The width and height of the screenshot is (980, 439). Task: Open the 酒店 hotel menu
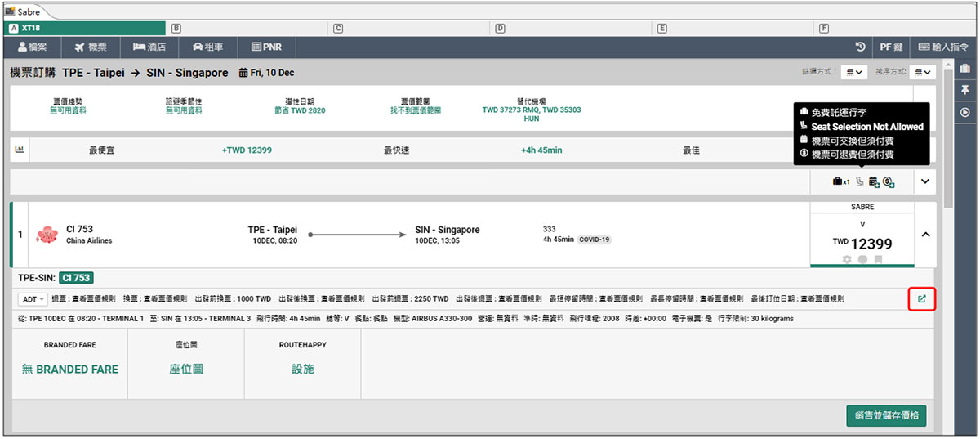(x=149, y=47)
